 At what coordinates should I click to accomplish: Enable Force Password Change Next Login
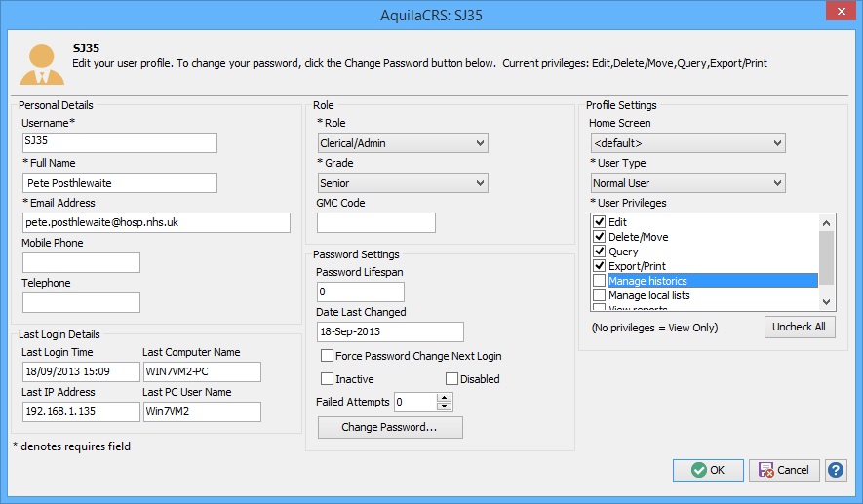[328, 355]
